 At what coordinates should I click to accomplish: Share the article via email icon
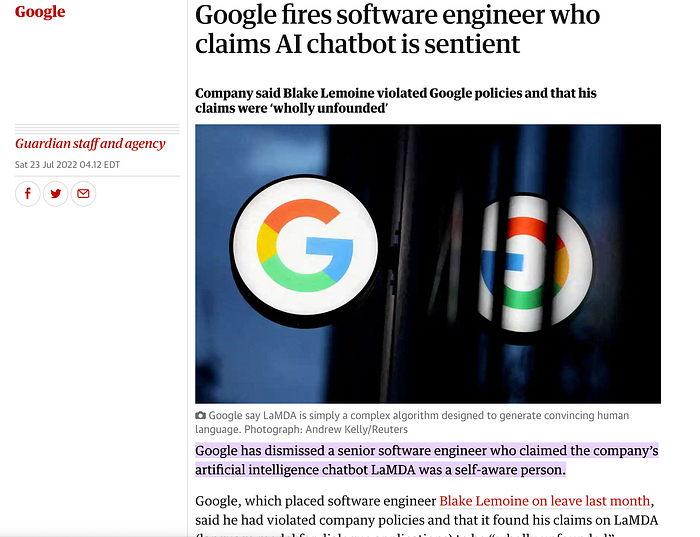83,194
